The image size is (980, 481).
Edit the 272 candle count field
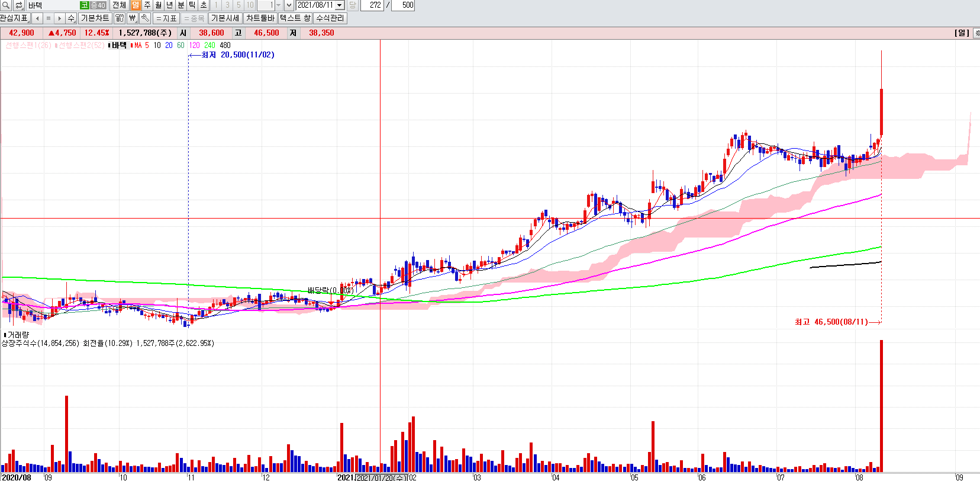click(372, 5)
